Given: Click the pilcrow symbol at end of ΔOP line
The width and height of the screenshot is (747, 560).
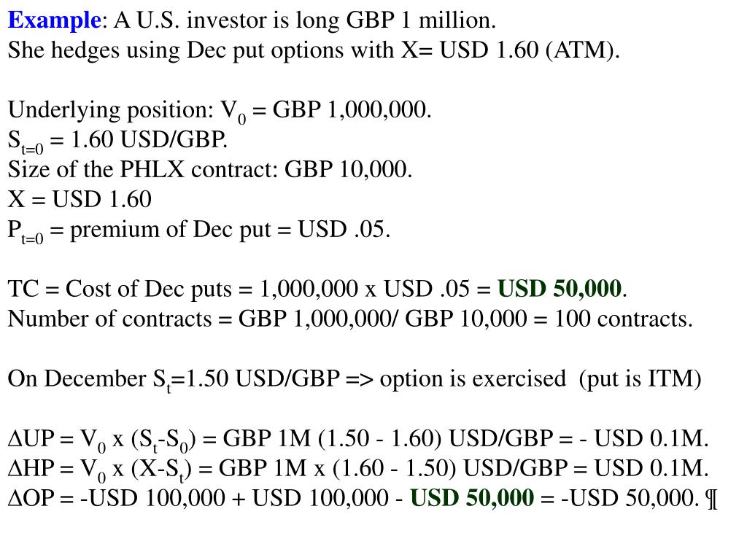Looking at the screenshot, I should (x=711, y=499).
